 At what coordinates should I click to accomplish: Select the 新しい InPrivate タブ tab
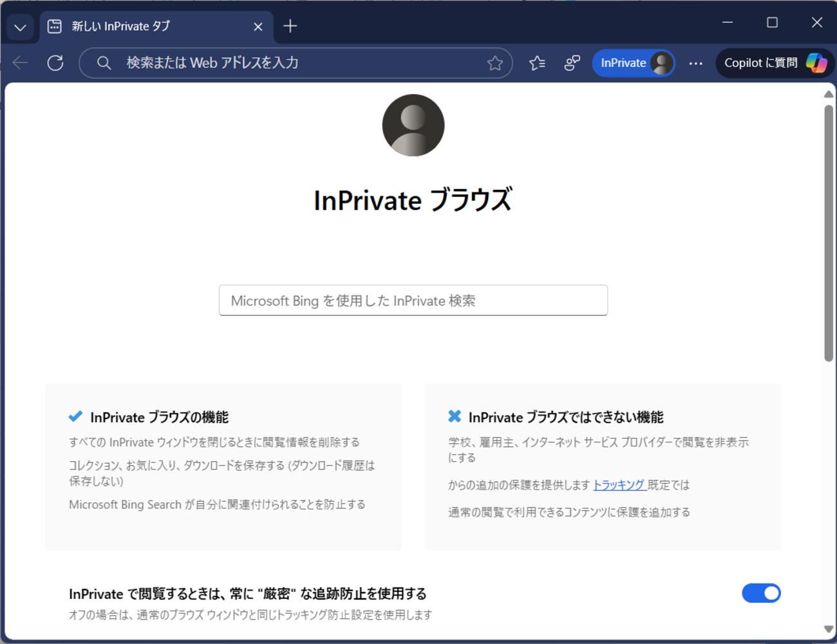pos(156,26)
